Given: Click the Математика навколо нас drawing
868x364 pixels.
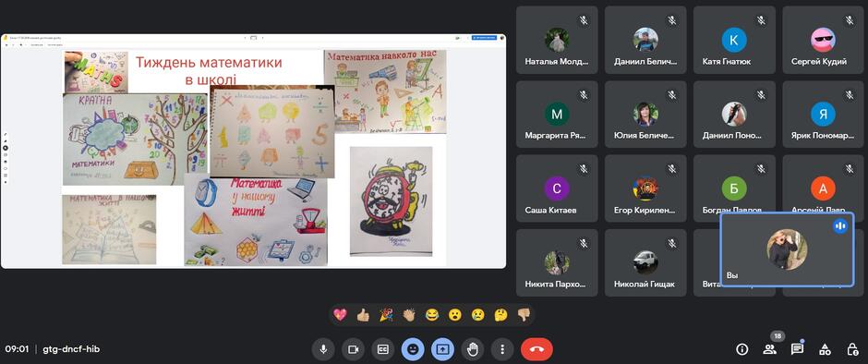Looking at the screenshot, I should coord(385,92).
